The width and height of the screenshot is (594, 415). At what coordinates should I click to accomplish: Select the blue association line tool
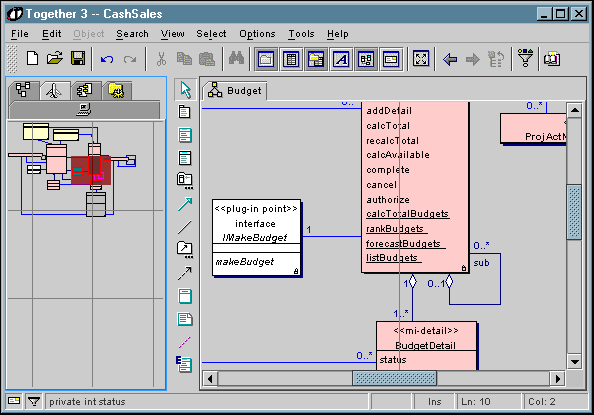(x=185, y=227)
